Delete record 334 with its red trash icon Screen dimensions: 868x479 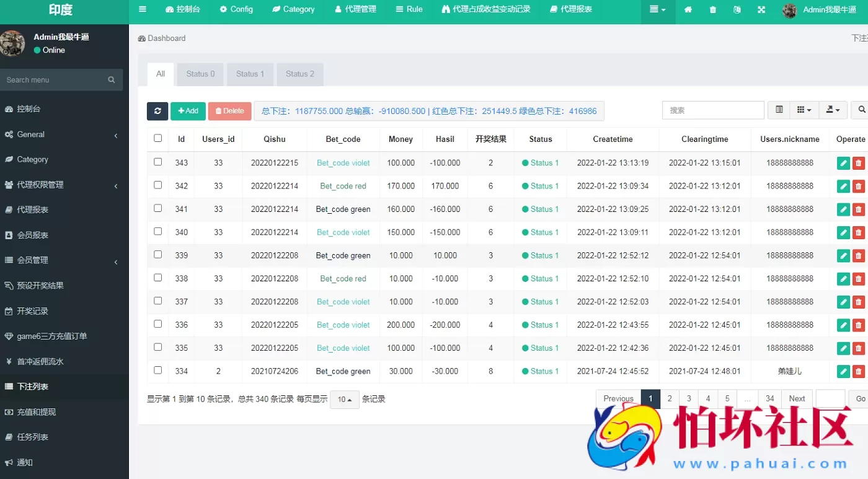[x=859, y=371]
